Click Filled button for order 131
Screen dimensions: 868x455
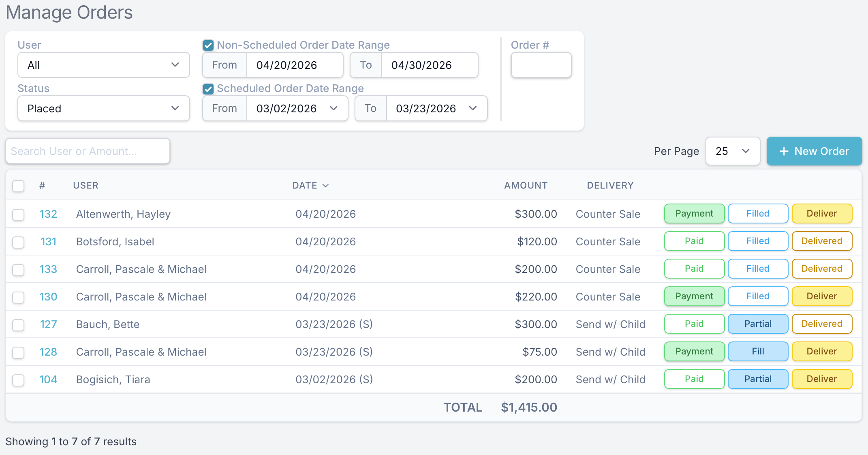click(x=758, y=241)
